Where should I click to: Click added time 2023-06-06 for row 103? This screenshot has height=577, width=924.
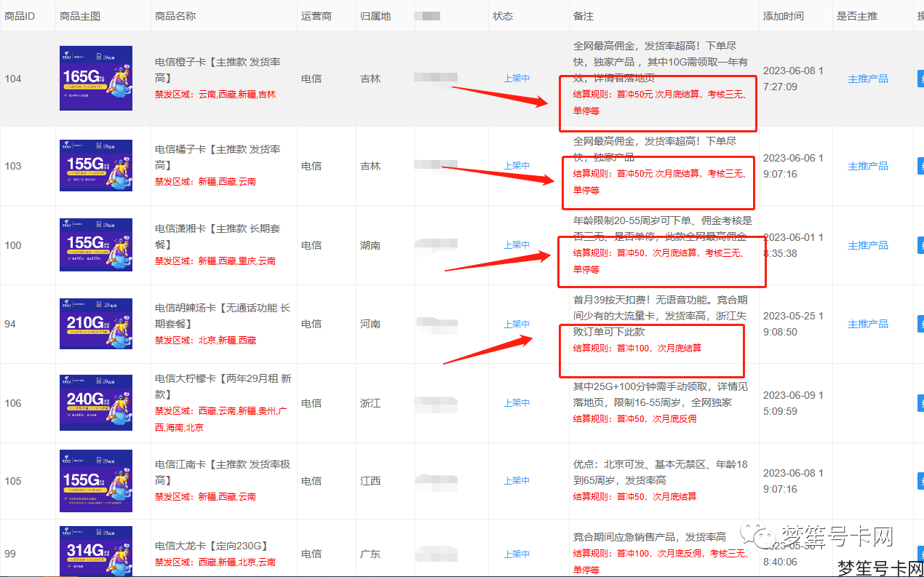click(x=794, y=166)
